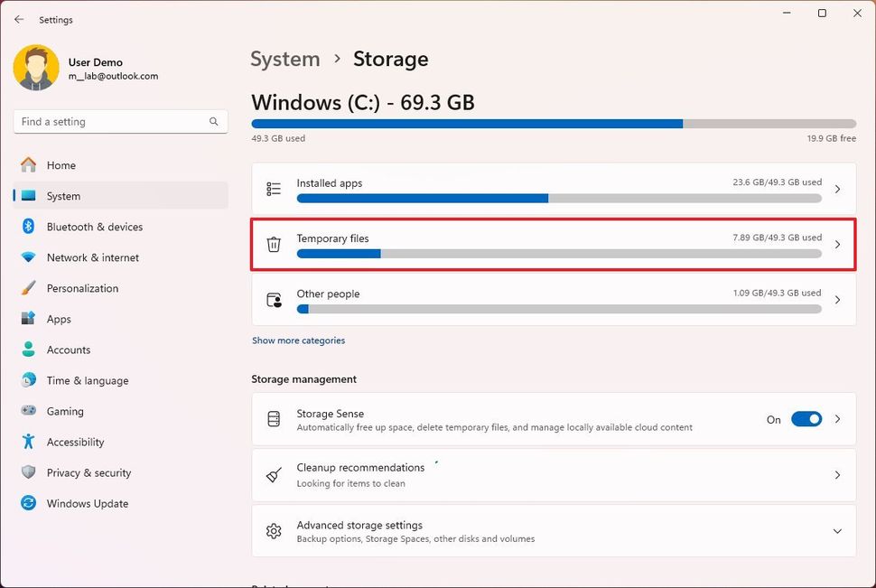Show more categories
876x588 pixels.
297,340
